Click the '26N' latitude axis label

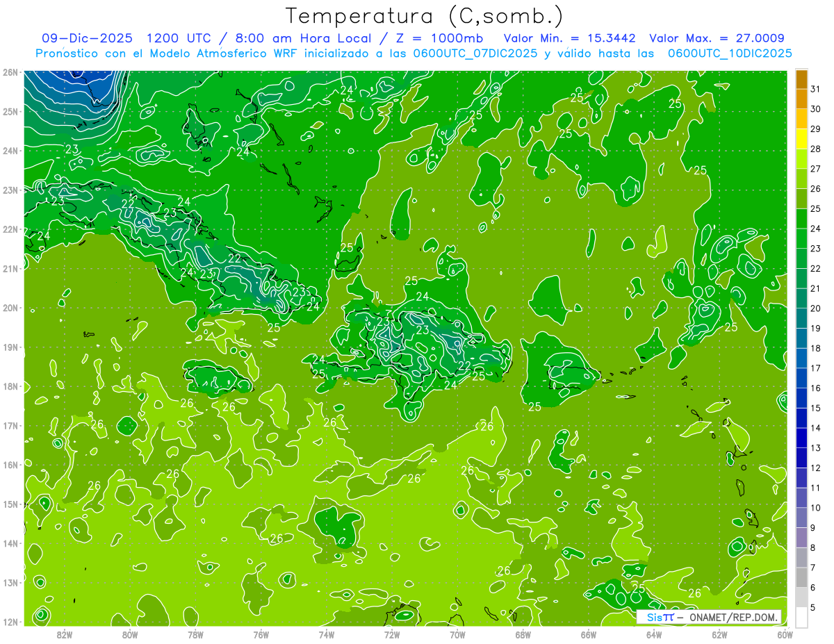(x=10, y=72)
